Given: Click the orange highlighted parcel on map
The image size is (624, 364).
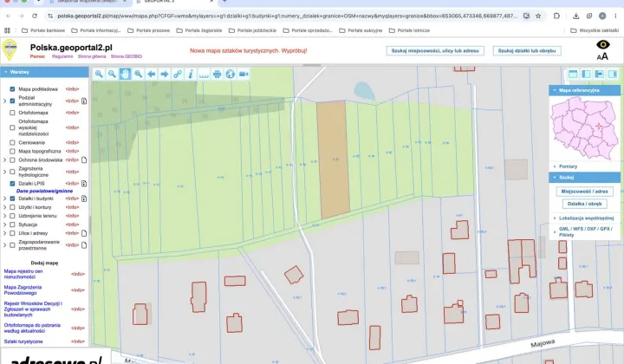Looking at the screenshot, I should tap(334, 159).
